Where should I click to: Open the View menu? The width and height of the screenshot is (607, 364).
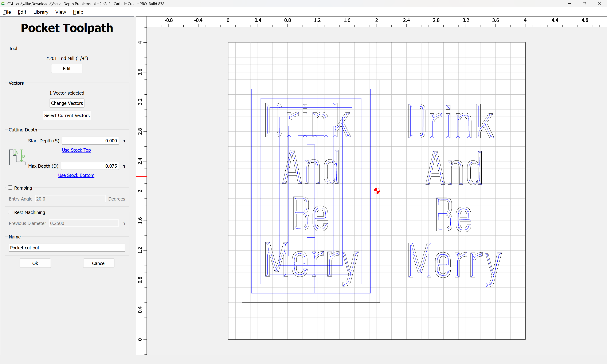pos(61,12)
